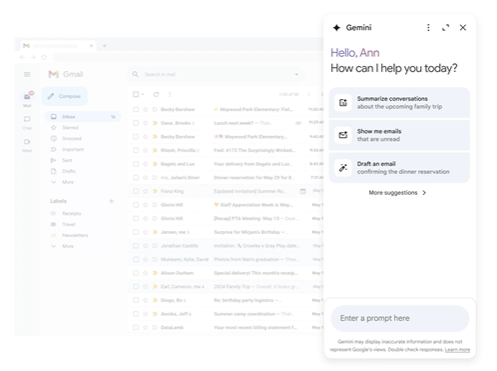The image size is (497, 371).
Task: Refresh the Gmail inbox
Action: (156, 94)
